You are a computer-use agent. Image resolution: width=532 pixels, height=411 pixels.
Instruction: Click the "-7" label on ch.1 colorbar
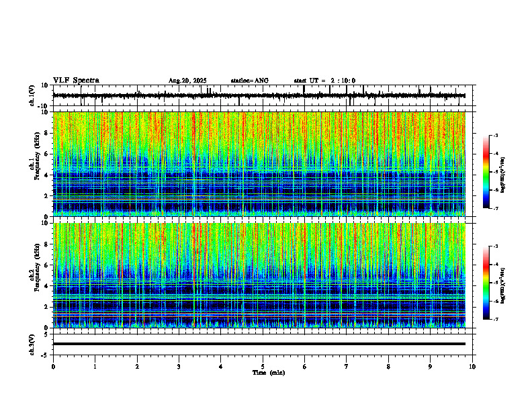tap(496, 208)
